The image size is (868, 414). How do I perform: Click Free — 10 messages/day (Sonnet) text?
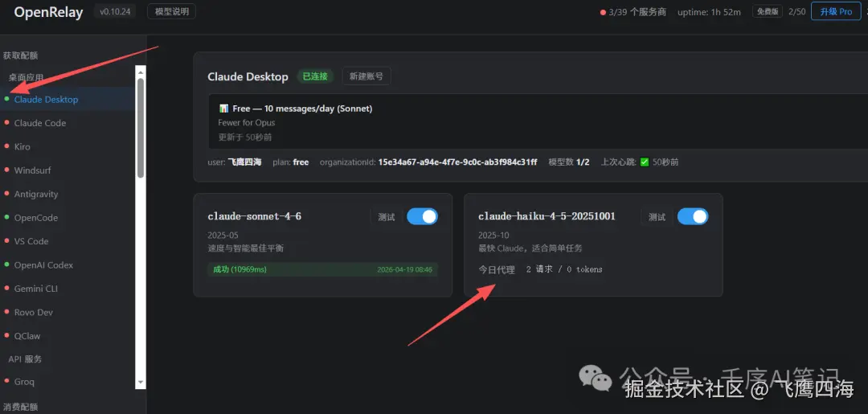[302, 109]
